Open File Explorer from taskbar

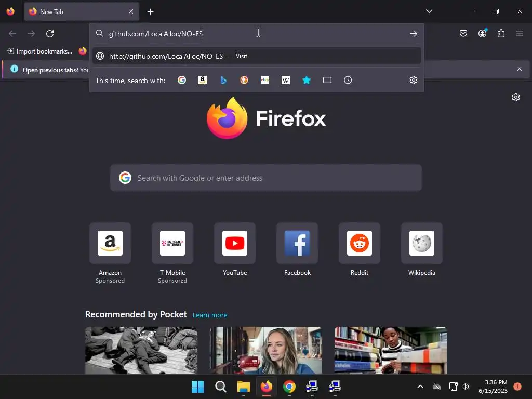[x=243, y=387]
